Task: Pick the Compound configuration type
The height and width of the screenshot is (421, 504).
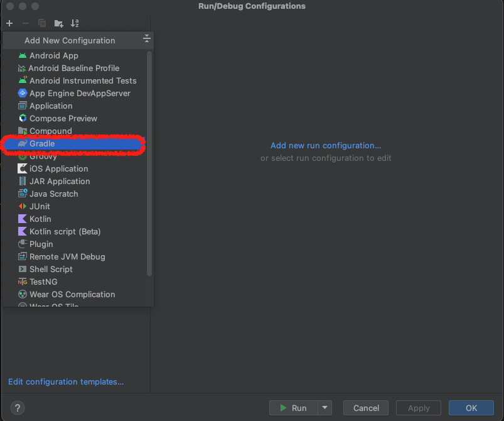Action: (75, 131)
